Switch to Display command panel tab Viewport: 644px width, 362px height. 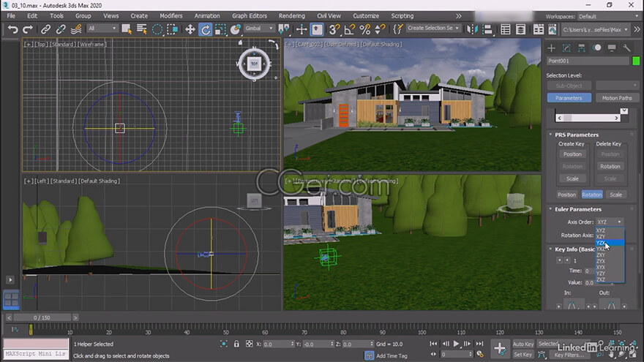[x=612, y=48]
